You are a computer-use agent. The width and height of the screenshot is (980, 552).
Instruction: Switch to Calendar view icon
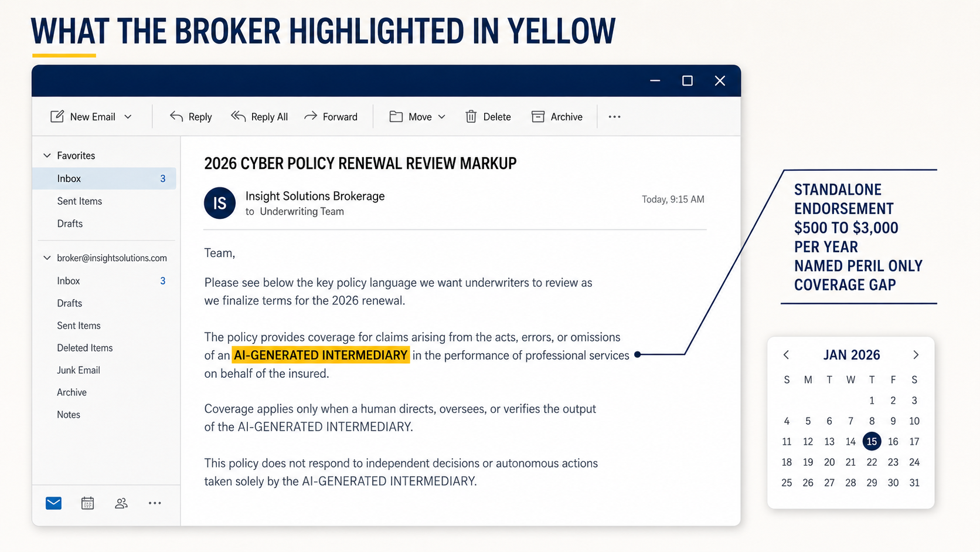88,503
